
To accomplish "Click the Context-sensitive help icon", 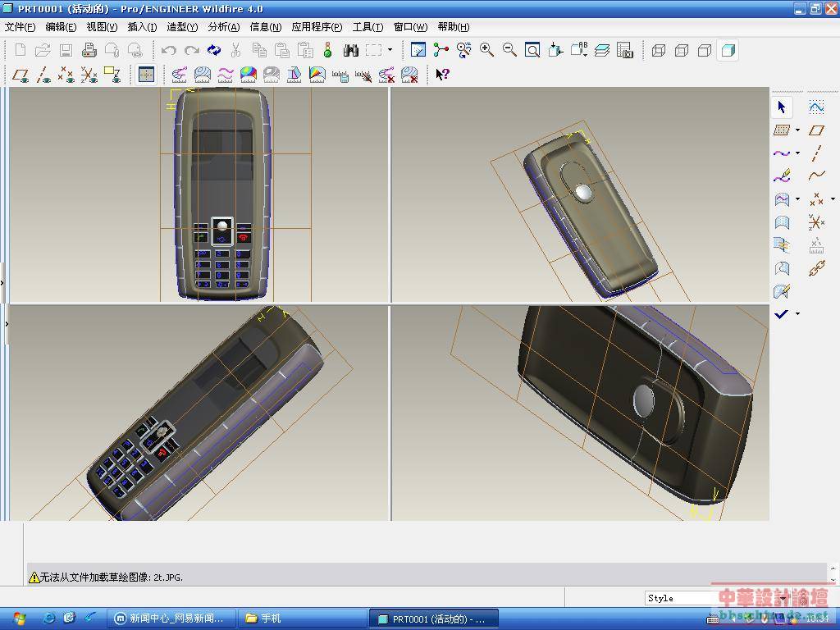I will [442, 75].
